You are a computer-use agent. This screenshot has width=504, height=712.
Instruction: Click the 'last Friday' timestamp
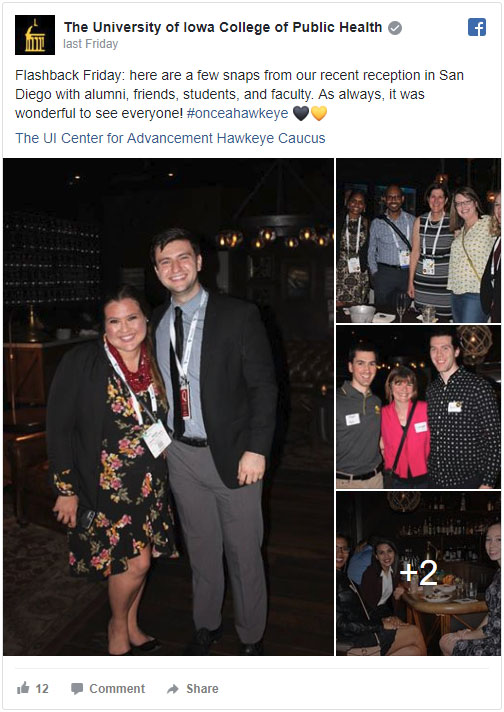click(91, 44)
